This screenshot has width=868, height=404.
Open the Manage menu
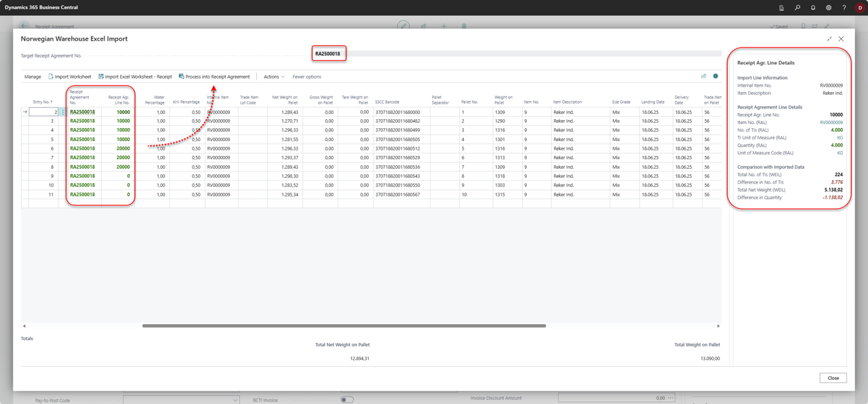(33, 77)
